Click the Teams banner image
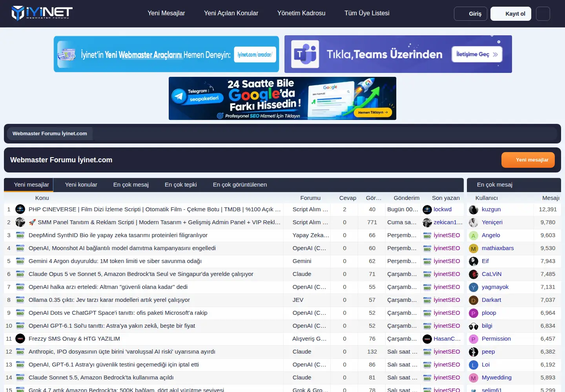The height and width of the screenshot is (392, 565). click(x=398, y=54)
